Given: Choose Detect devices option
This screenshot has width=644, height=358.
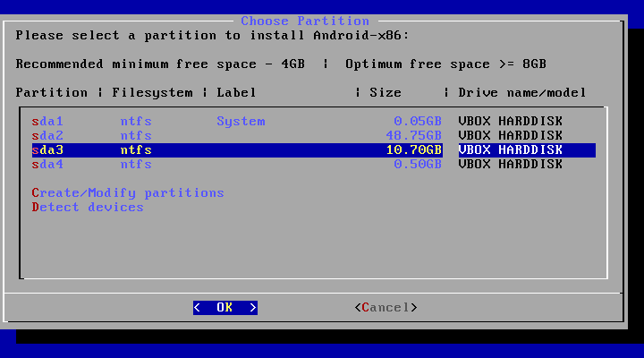Looking at the screenshot, I should [x=88, y=207].
